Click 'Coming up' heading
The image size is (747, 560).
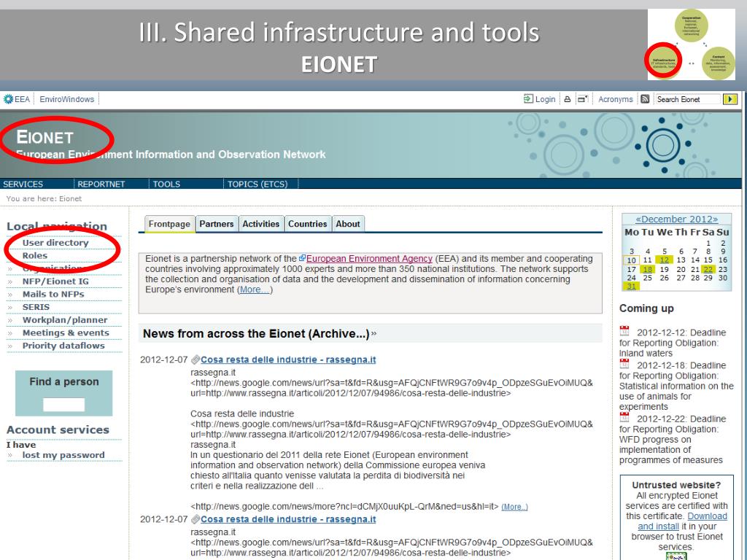point(646,308)
